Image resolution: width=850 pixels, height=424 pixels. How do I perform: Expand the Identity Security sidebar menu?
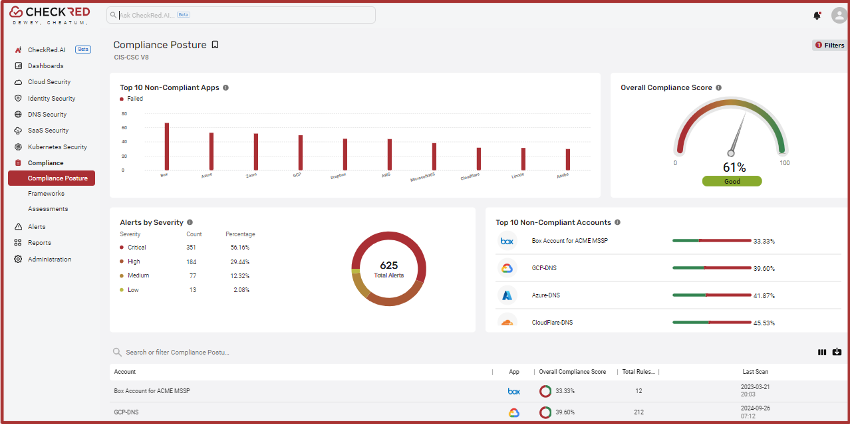click(50, 98)
